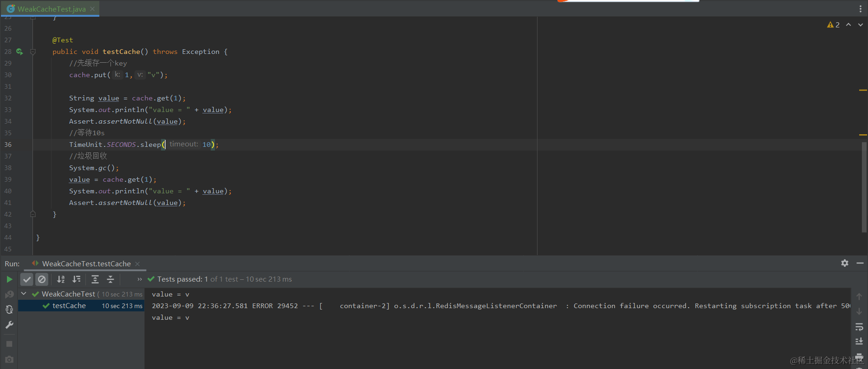Click the ERROR log line in console

[501, 306]
